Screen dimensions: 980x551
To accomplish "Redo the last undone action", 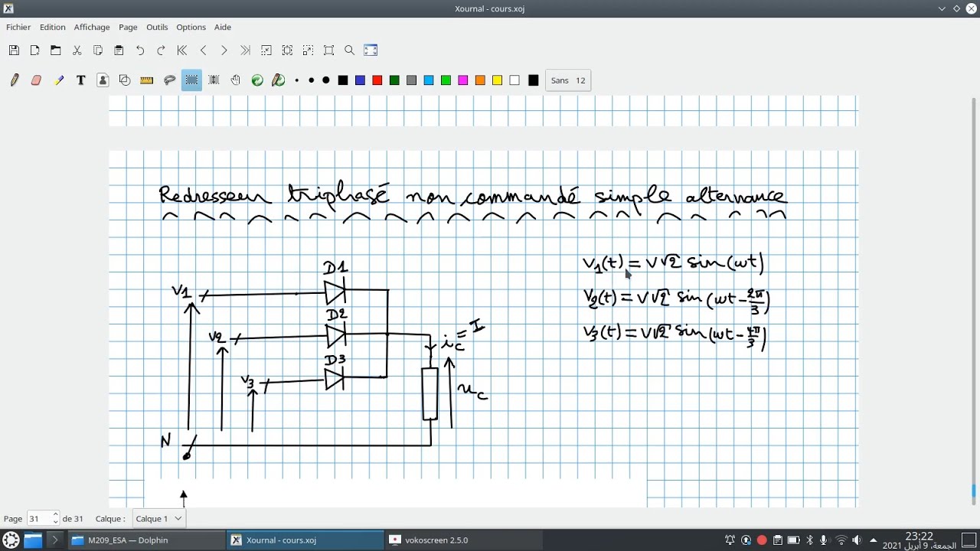I will 161,51.
